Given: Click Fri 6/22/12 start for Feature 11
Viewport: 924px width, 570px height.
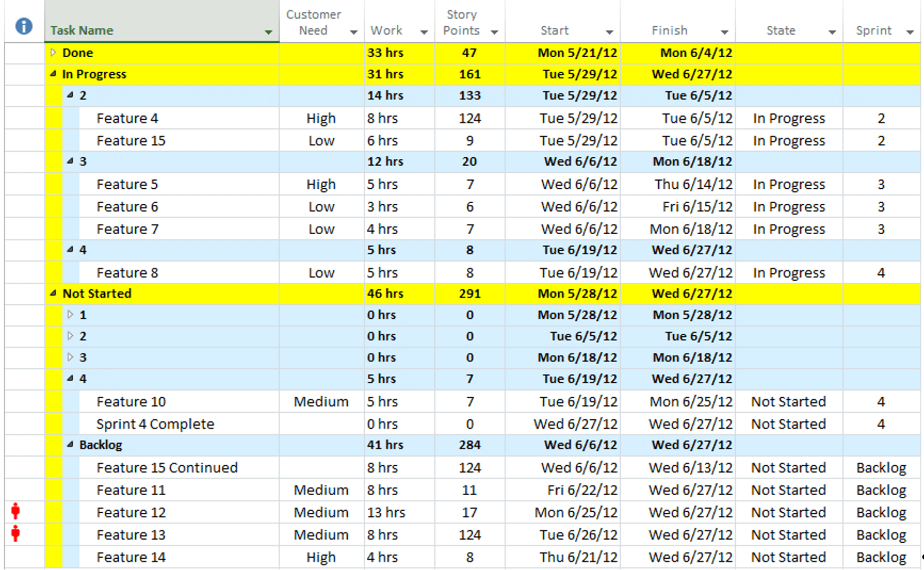Looking at the screenshot, I should (582, 490).
